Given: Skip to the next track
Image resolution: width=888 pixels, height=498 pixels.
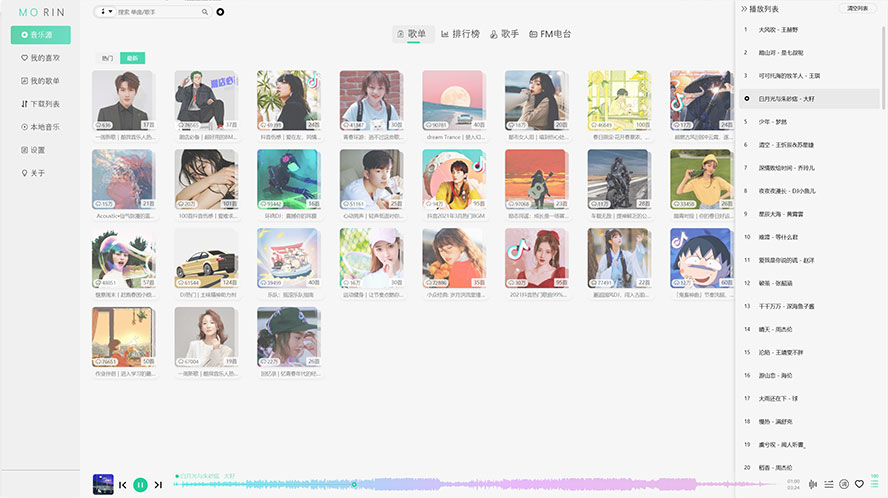Looking at the screenshot, I should 159,484.
